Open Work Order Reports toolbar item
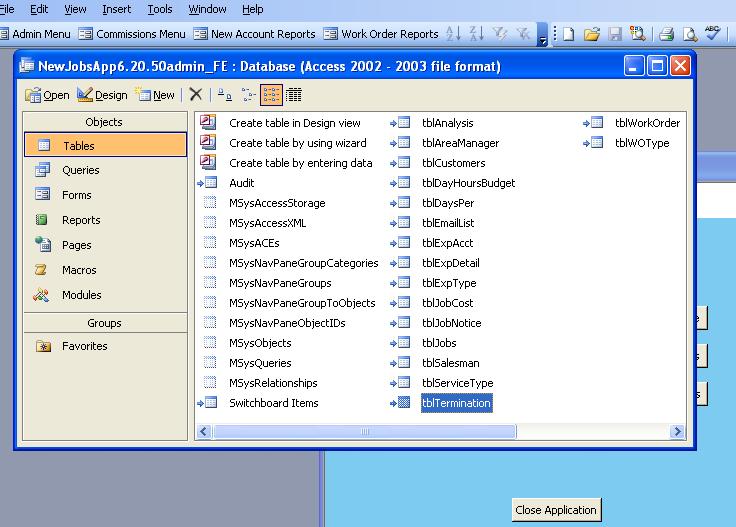 [381, 34]
